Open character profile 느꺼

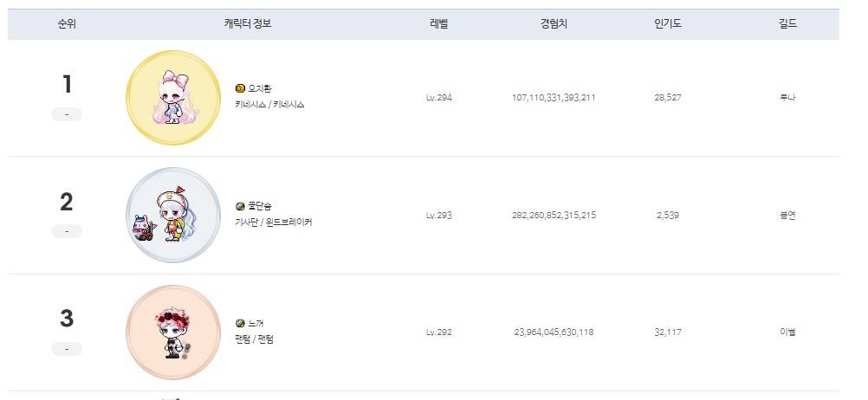click(x=256, y=324)
